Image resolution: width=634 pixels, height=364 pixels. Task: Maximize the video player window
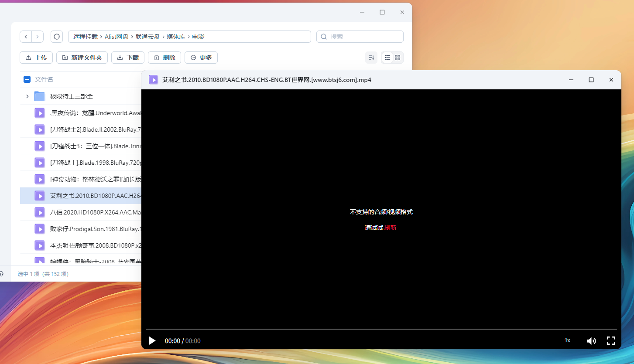pyautogui.click(x=591, y=80)
